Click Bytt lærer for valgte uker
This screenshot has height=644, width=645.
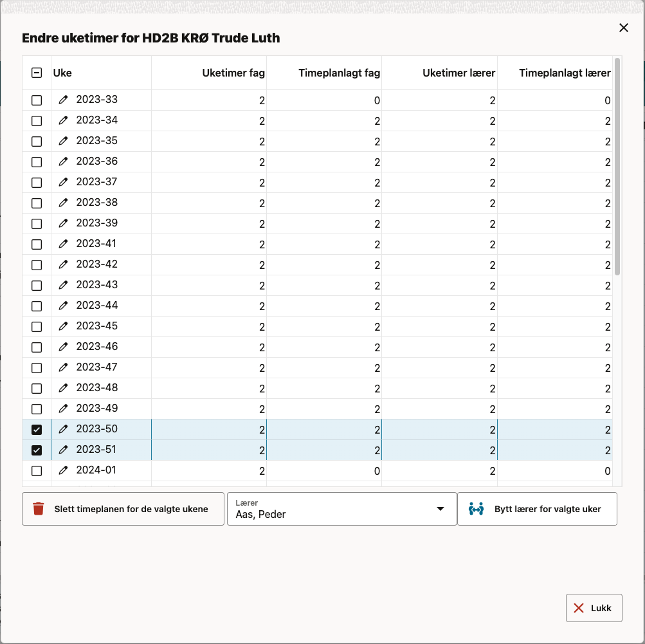(x=547, y=509)
